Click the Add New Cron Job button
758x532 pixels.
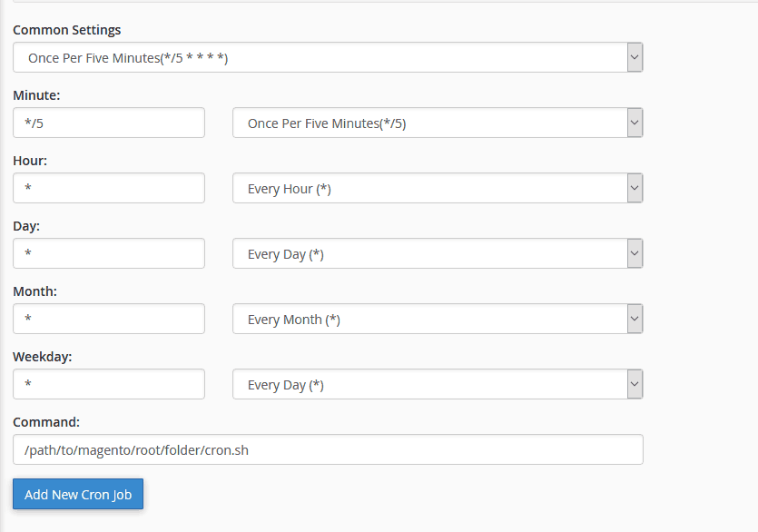pyautogui.click(x=77, y=494)
